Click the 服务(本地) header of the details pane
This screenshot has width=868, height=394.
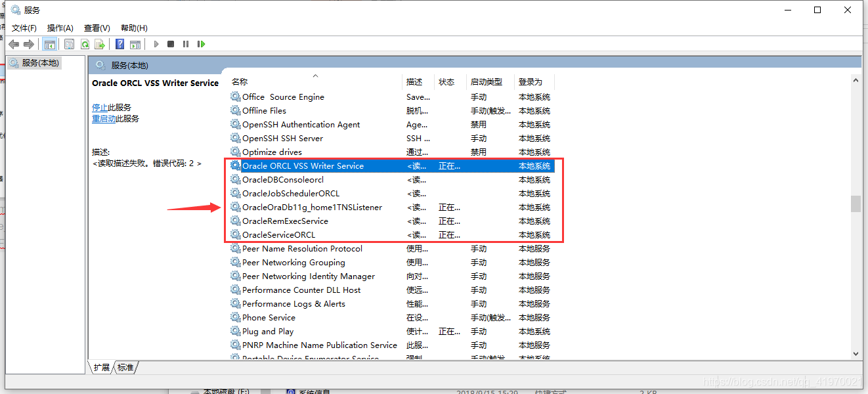pos(130,65)
